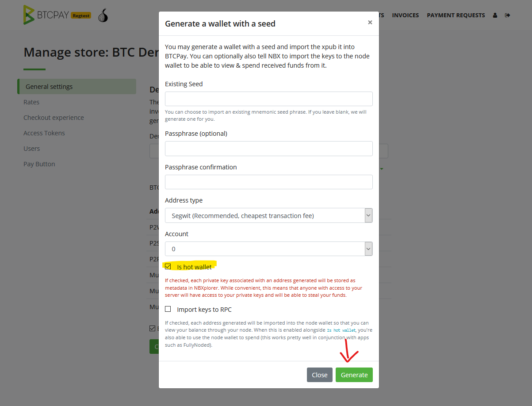Viewport: 532px width, 406px height.
Task: Toggle the checked box above the green button
Action: (151, 328)
